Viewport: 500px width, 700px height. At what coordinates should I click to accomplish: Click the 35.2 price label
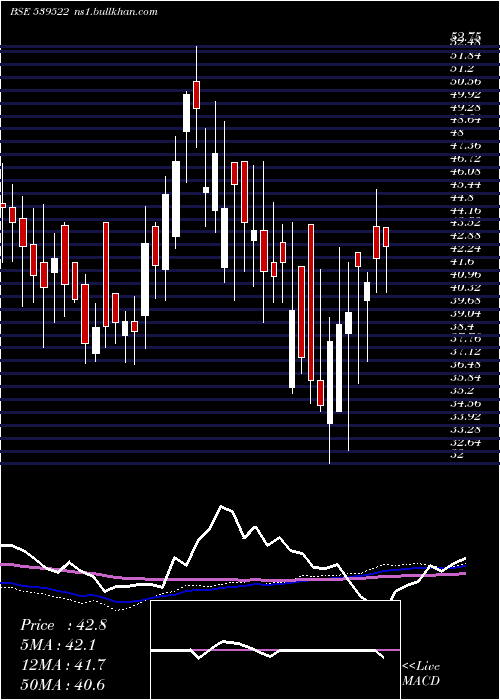click(462, 391)
